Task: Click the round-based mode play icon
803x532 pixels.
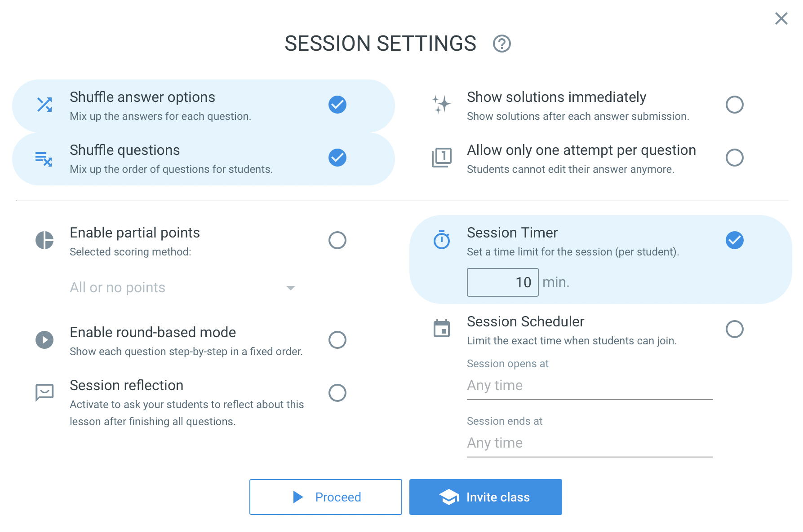Action: (x=44, y=340)
